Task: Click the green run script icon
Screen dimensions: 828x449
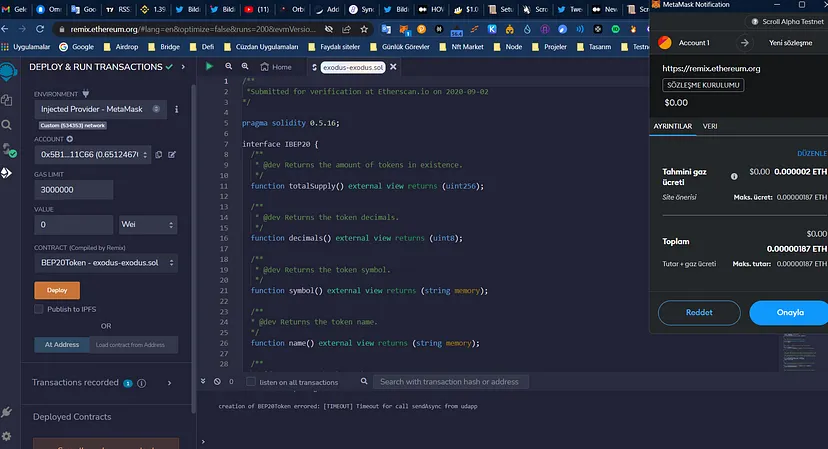Action: click(x=209, y=67)
